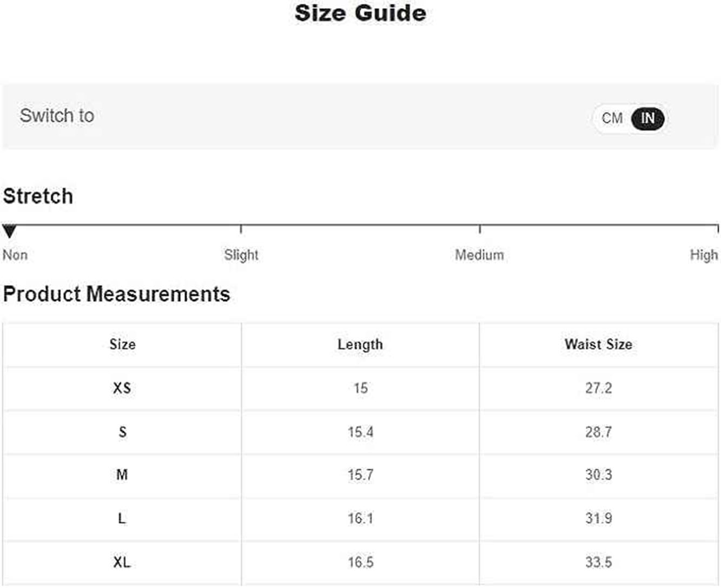Select the Size column header

122,344
